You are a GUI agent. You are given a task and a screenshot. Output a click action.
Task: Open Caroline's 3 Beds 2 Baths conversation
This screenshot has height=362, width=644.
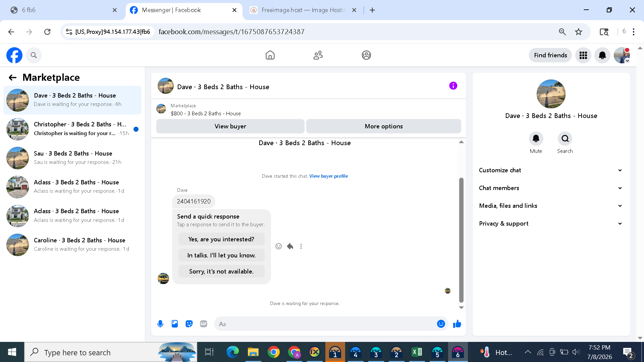[x=72, y=245]
